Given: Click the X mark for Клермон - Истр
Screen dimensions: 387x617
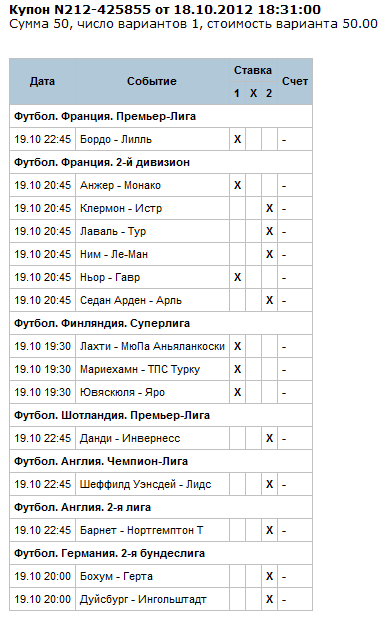Looking at the screenshot, I should (x=269, y=208).
